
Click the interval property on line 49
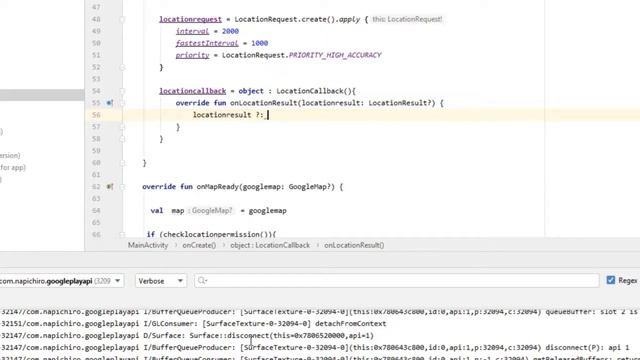(x=192, y=31)
